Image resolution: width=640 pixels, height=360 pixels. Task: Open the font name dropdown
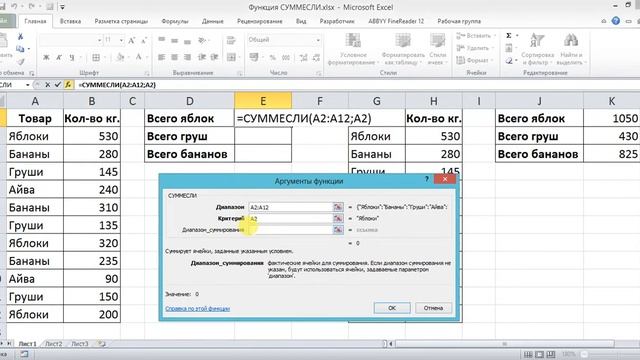point(99,40)
